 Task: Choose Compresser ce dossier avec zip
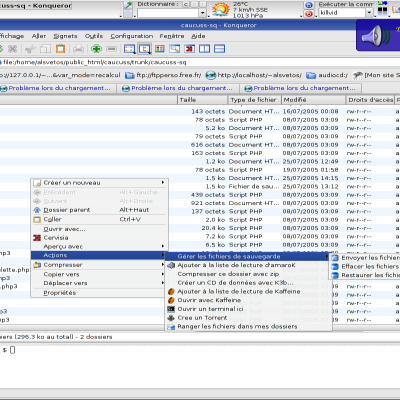click(x=249, y=274)
